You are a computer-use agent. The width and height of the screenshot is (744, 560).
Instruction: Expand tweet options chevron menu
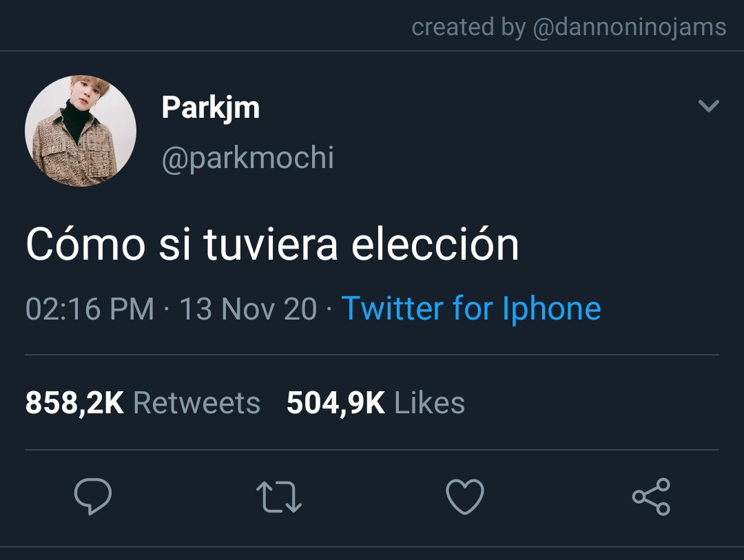[709, 105]
